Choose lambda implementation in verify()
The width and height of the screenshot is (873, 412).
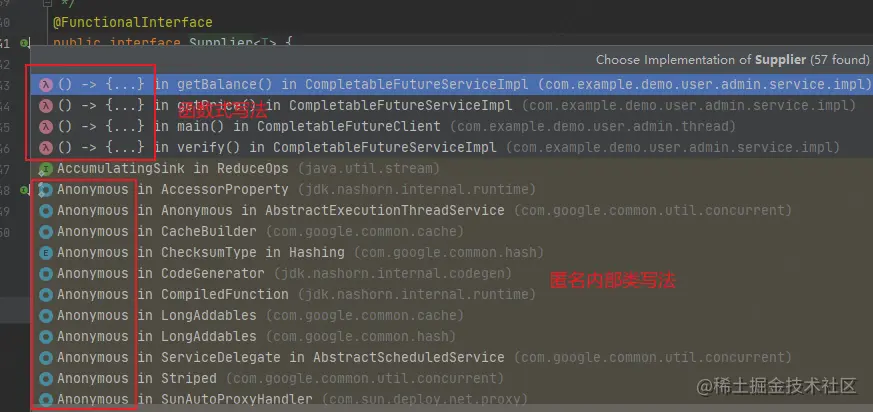(x=451, y=148)
